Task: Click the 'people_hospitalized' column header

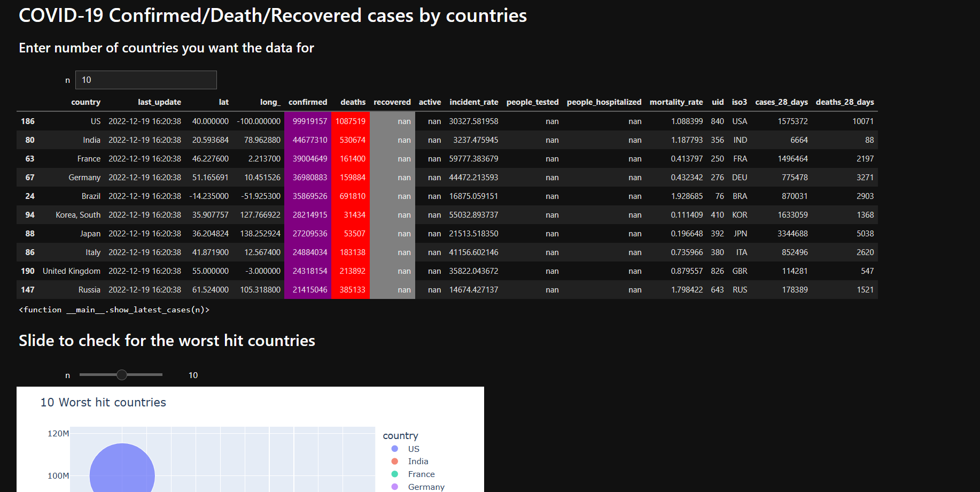Action: coord(604,102)
